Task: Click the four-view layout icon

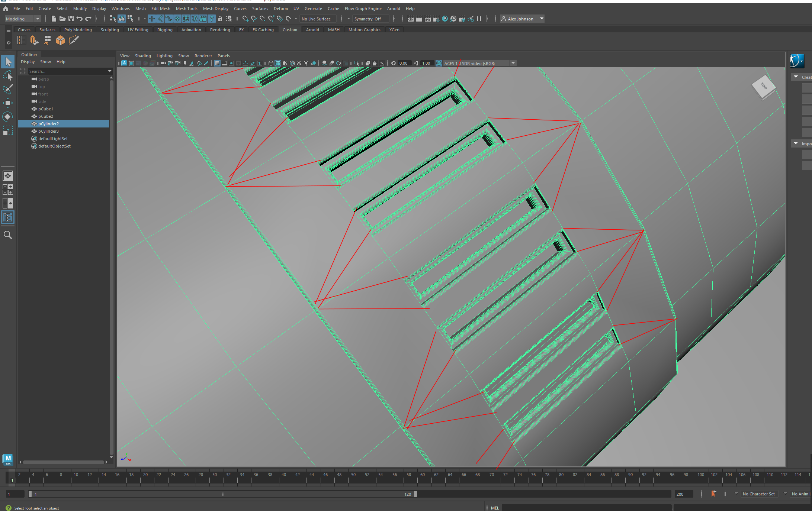Action: 8,190
